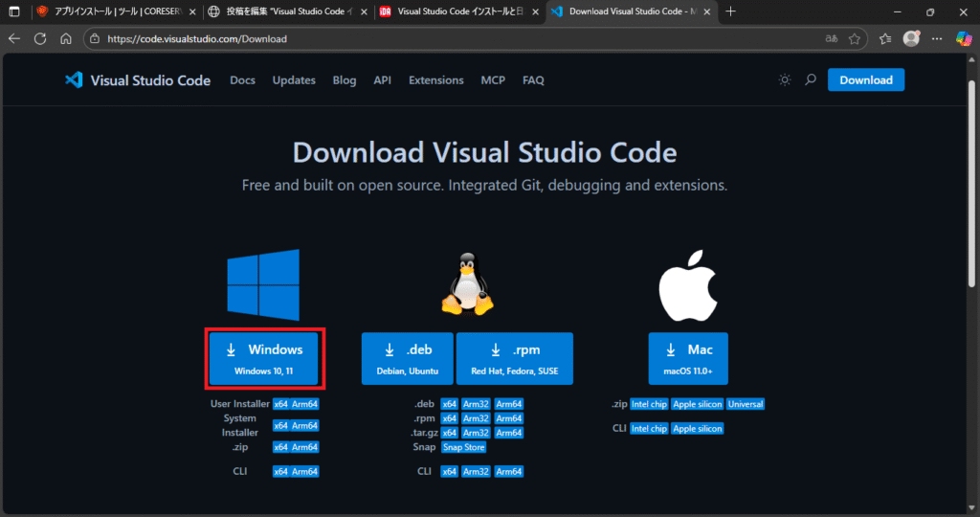Go to the Extensions page in navigation
The height and width of the screenshot is (517, 980).
[x=435, y=80]
